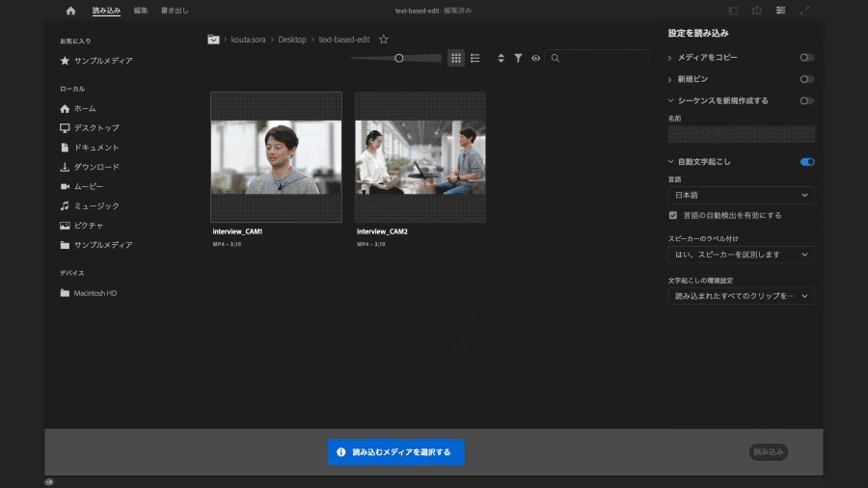Select the interview_CAM1 thumbnail
Viewport: 868px width, 488px height.
click(x=276, y=157)
